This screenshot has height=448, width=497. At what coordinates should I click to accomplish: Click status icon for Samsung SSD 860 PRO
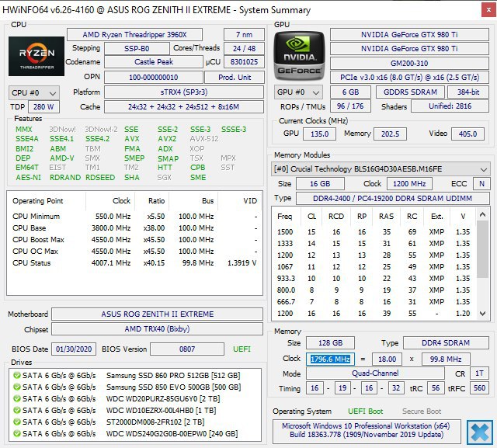[x=17, y=376]
